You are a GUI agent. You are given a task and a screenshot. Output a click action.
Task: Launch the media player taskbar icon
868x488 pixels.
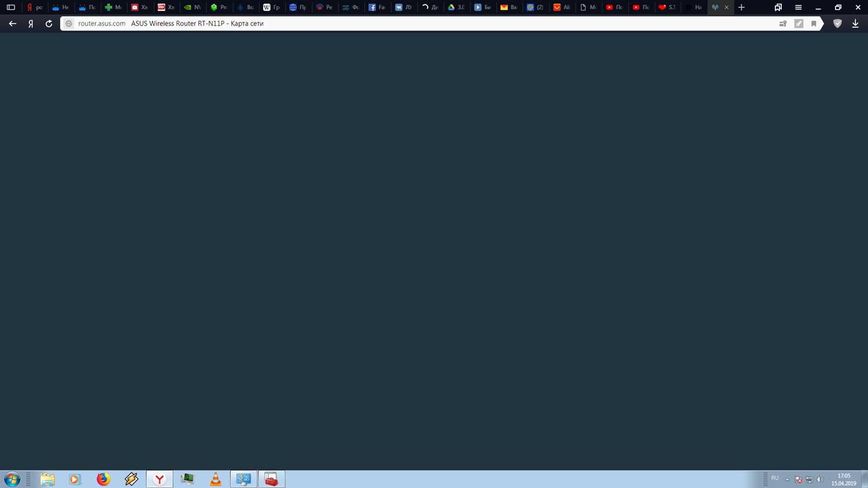75,479
